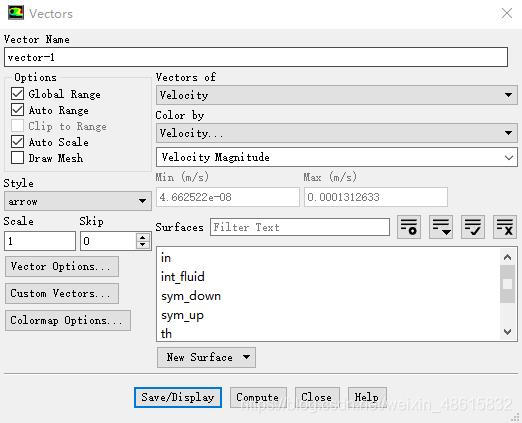Click the Compute button
Image resolution: width=522 pixels, height=423 pixels.
258,397
